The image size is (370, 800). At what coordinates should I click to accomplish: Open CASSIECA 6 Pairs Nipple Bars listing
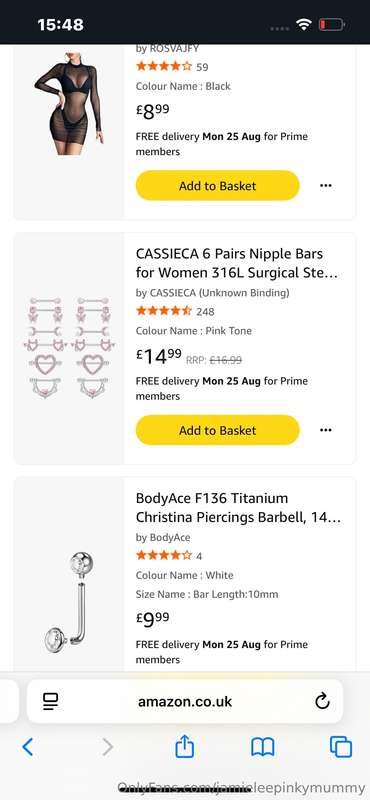pos(237,263)
